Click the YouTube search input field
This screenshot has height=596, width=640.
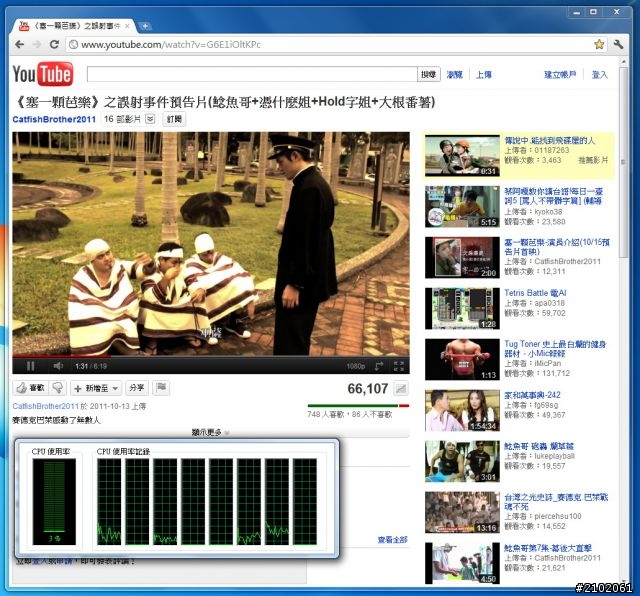252,74
